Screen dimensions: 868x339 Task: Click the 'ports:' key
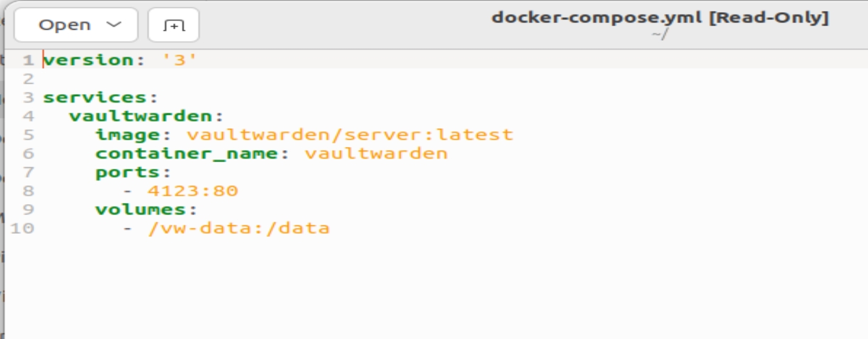134,172
